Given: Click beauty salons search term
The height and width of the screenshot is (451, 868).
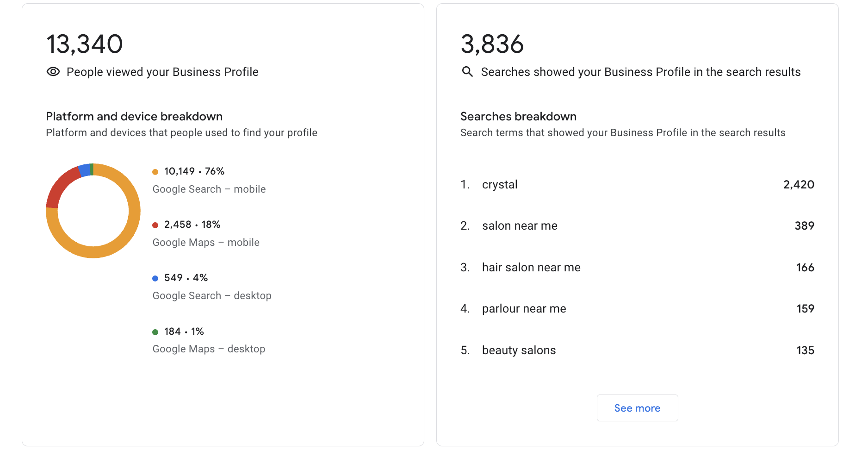Looking at the screenshot, I should click(x=519, y=350).
